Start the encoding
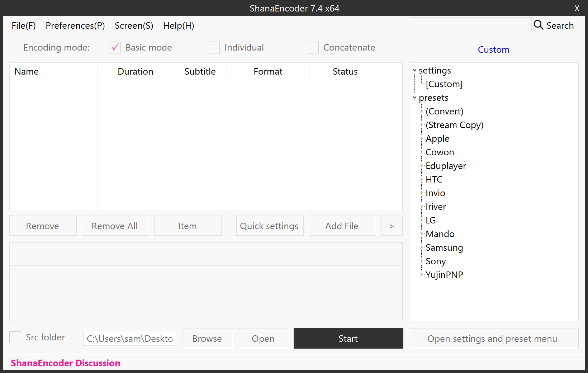The width and height of the screenshot is (588, 373). pyautogui.click(x=348, y=338)
